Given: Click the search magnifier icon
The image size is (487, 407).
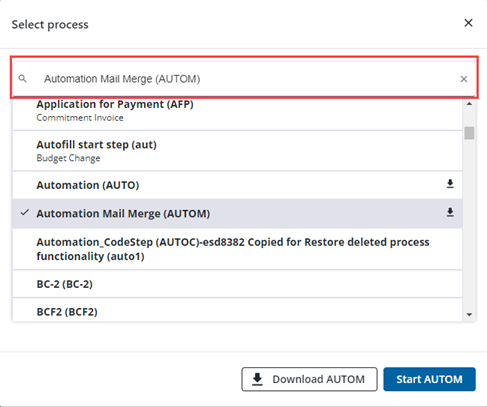Looking at the screenshot, I should pyautogui.click(x=22, y=79).
